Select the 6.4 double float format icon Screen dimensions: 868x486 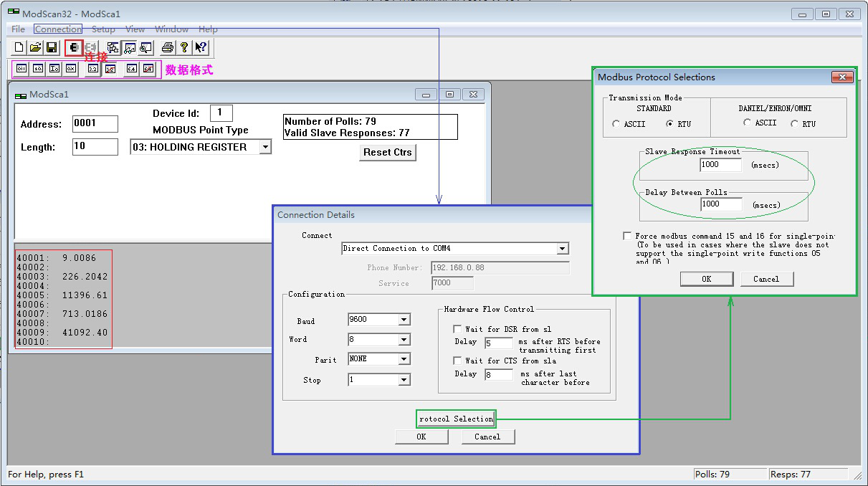132,69
